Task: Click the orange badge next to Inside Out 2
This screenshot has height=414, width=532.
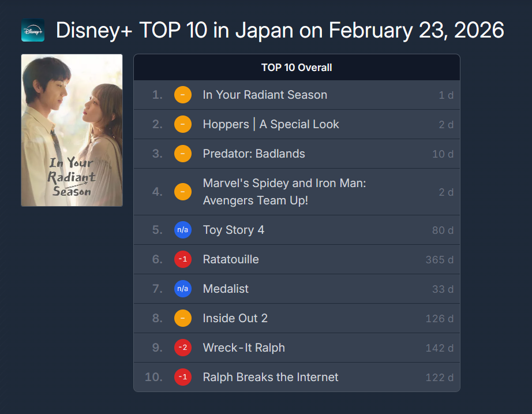Action: point(183,318)
